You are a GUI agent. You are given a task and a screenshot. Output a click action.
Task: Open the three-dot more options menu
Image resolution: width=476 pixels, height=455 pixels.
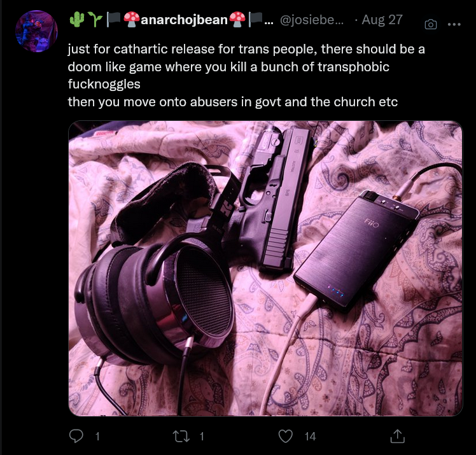pos(454,24)
